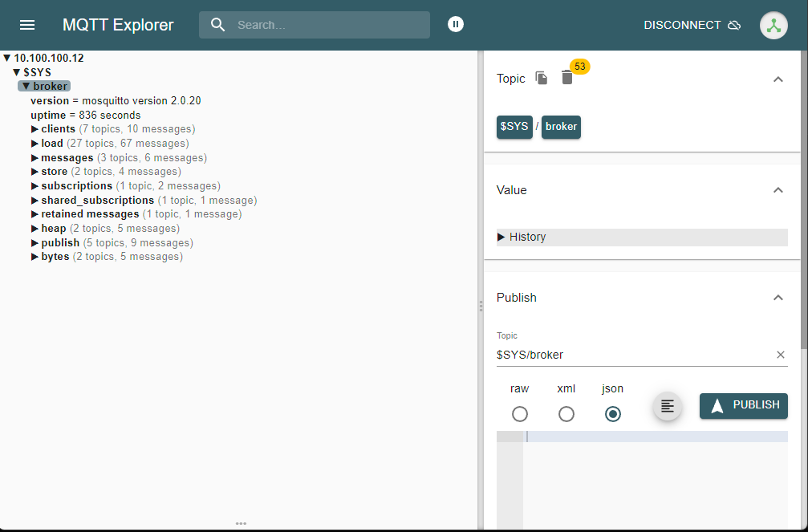Screen dimensions: 808x532
Task: Collapse the 10.100.100.12 root node
Action: (x=6, y=58)
